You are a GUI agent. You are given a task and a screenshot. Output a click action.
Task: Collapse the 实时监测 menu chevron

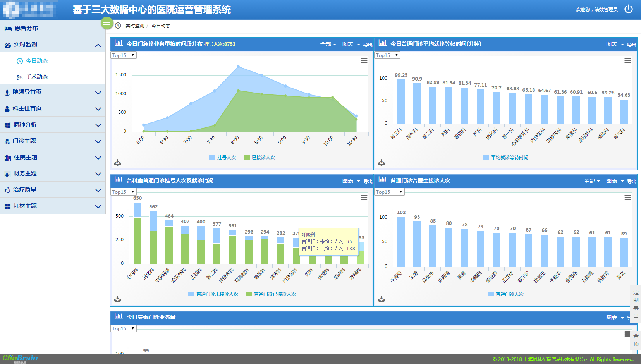tap(98, 45)
